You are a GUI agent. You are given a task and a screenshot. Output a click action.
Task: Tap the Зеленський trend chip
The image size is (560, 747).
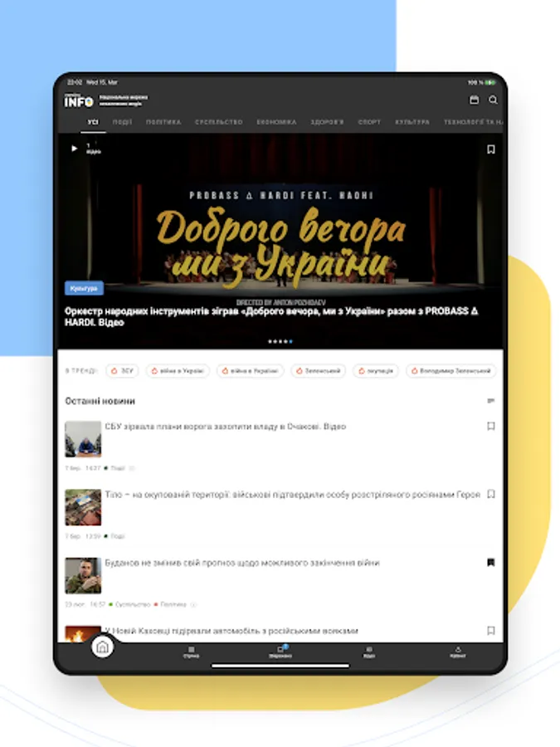pos(318,371)
